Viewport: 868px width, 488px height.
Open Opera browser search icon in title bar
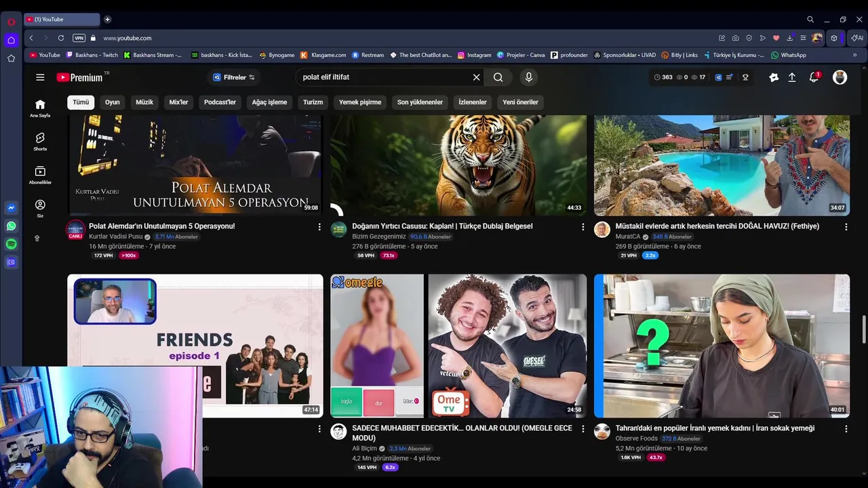(810, 20)
